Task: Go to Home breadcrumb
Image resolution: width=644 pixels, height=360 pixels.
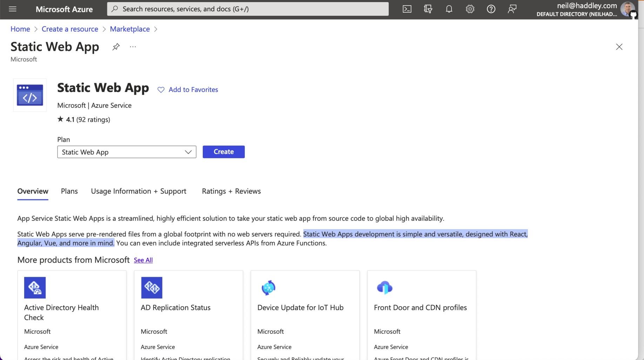Action: pos(20,29)
